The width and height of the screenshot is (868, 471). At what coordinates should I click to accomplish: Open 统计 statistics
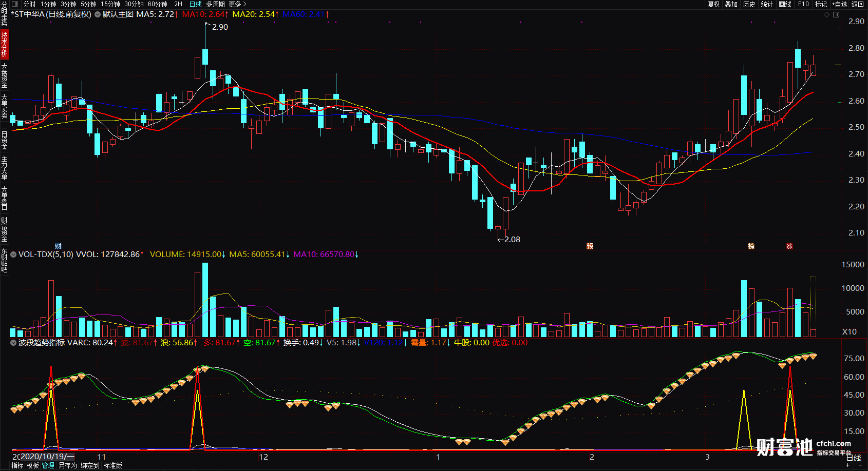coord(767,4)
